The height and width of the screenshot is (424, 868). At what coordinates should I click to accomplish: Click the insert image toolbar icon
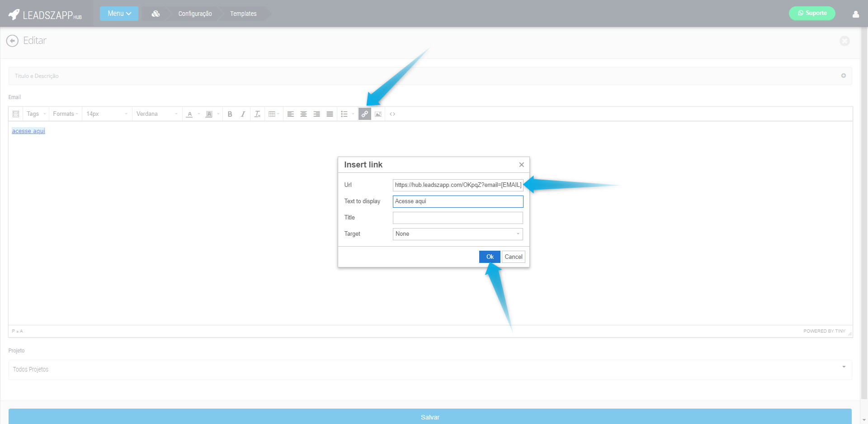(x=378, y=114)
